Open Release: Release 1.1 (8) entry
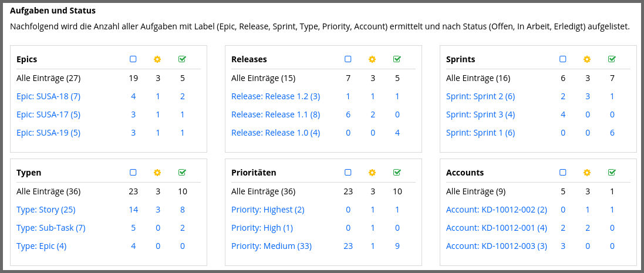The height and width of the screenshot is (273, 644). click(x=275, y=114)
